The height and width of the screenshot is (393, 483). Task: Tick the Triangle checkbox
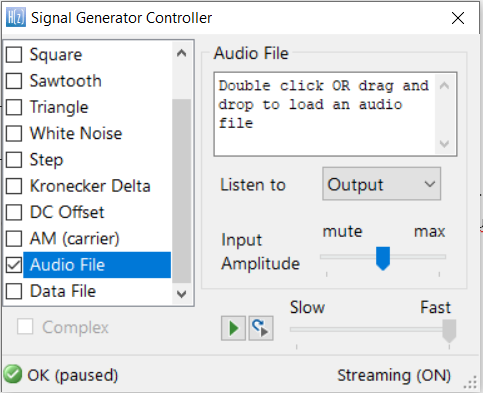coord(14,107)
